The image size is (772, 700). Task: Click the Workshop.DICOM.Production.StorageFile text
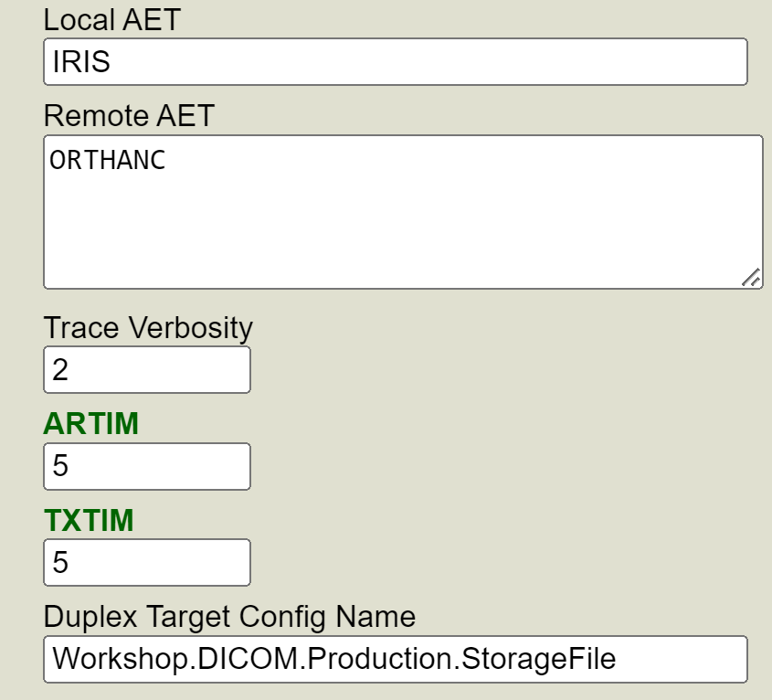[333, 659]
